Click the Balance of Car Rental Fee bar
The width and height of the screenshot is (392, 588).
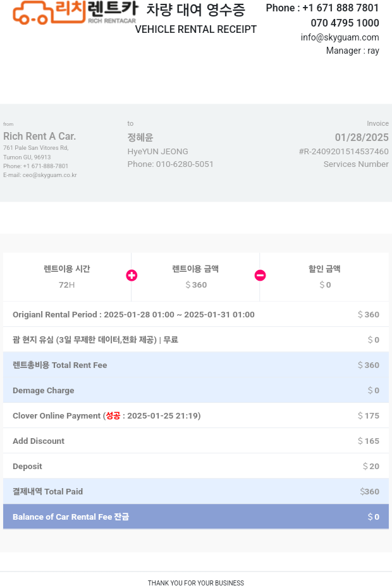(x=196, y=517)
